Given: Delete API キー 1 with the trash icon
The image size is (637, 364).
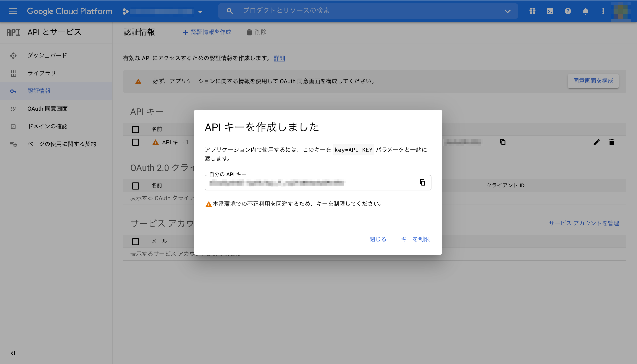Looking at the screenshot, I should point(612,142).
